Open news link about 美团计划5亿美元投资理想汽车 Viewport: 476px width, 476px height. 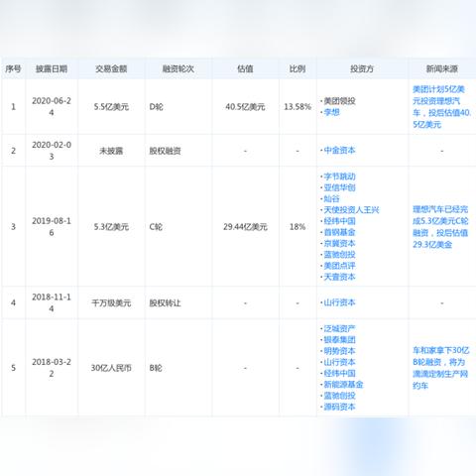(x=441, y=107)
